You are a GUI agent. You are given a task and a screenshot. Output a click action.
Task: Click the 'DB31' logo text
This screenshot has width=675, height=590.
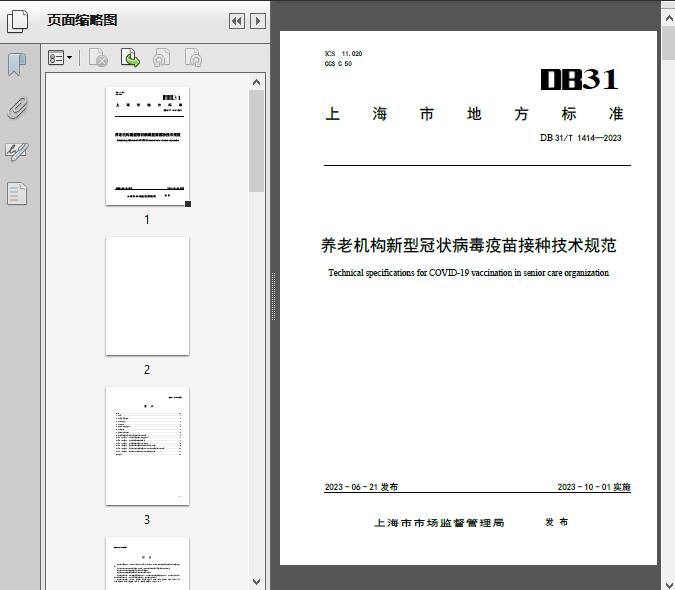[579, 80]
